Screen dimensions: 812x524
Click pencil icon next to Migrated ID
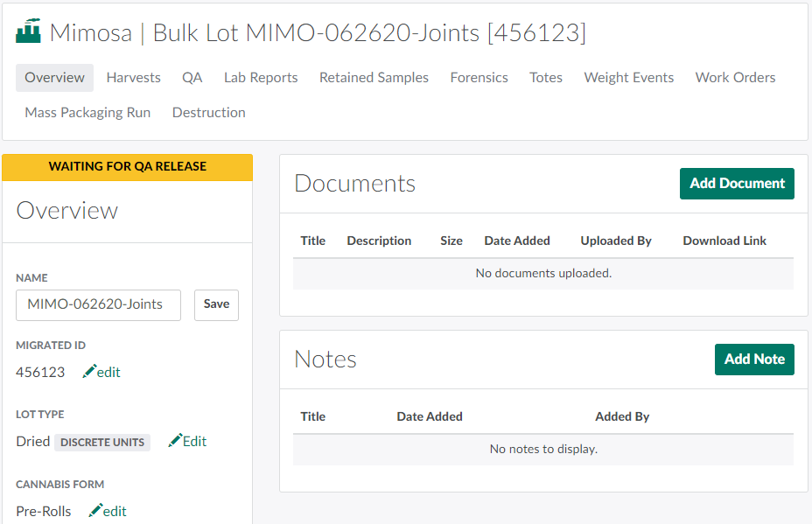pos(89,372)
